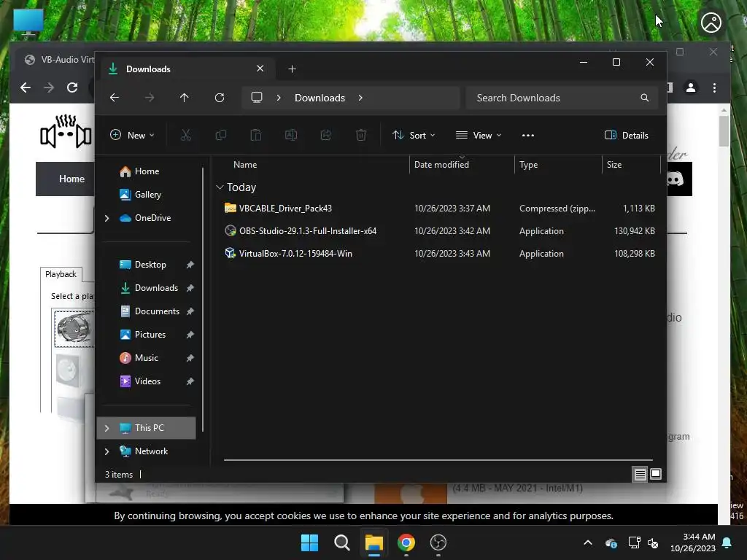This screenshot has height=560, width=747.
Task: Sort by Date modified column header
Action: 441,165
